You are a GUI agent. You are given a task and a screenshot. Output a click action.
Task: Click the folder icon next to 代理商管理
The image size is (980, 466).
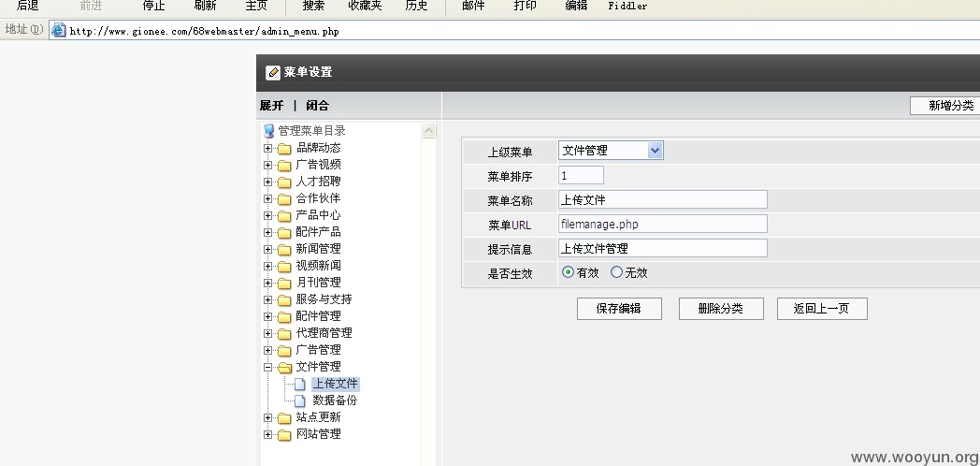pos(285,335)
